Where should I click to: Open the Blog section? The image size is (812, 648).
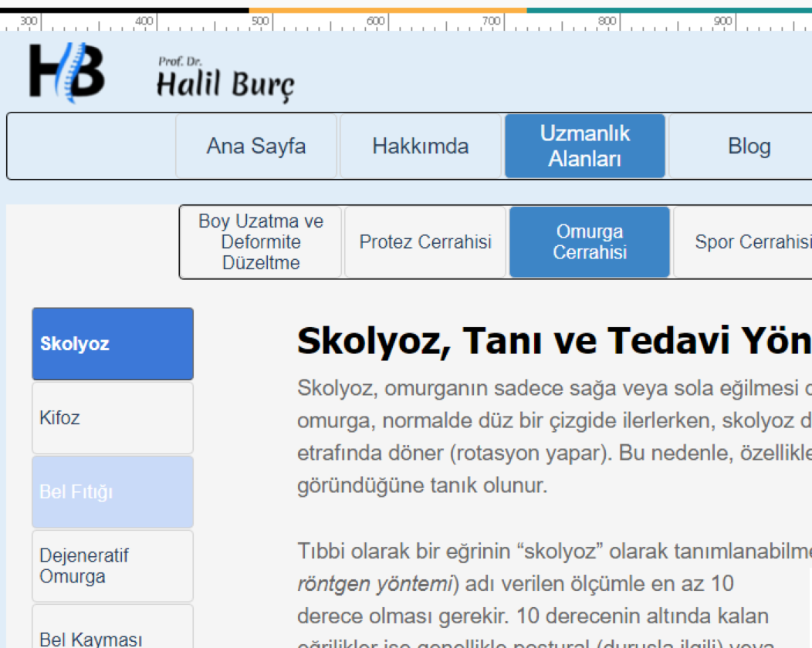(748, 147)
